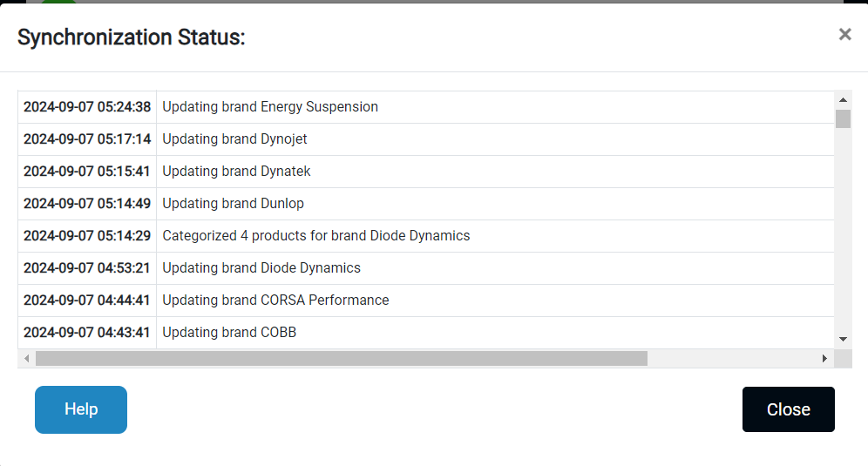Click the 05:24:38 timestamp cell

pos(87,107)
